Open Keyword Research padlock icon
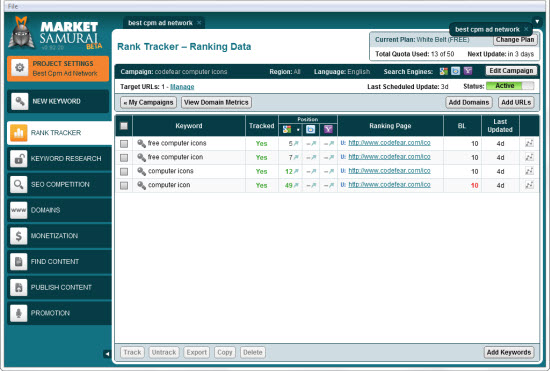The width and height of the screenshot is (550, 371). (x=19, y=159)
